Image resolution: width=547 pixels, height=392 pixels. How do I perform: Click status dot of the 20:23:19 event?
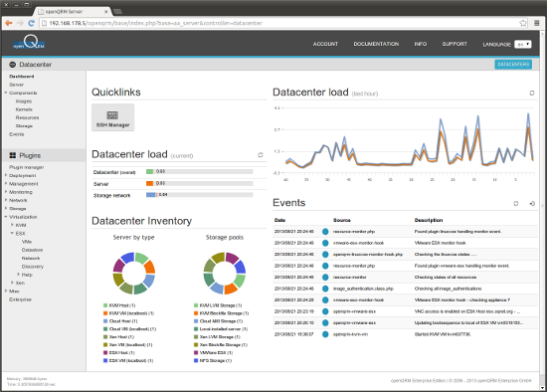click(325, 311)
